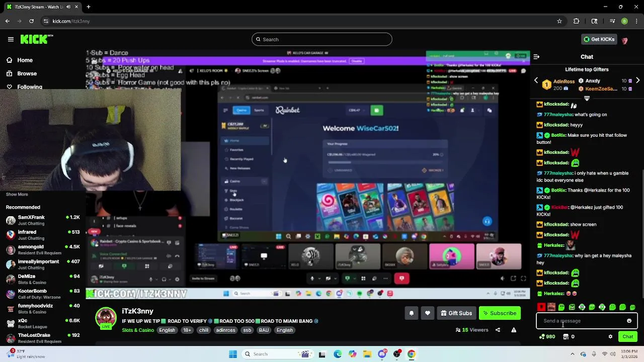
Task: Go to Home in sidebar
Action: point(19,60)
